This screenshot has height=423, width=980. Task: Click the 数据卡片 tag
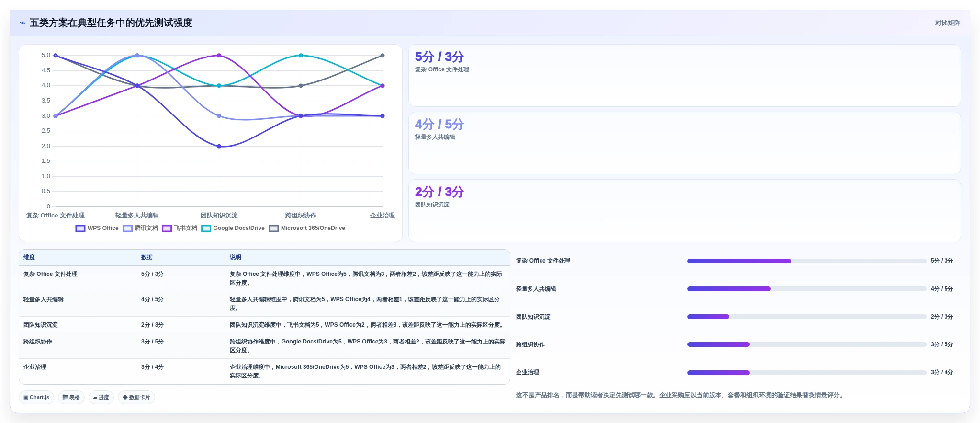(x=136, y=397)
